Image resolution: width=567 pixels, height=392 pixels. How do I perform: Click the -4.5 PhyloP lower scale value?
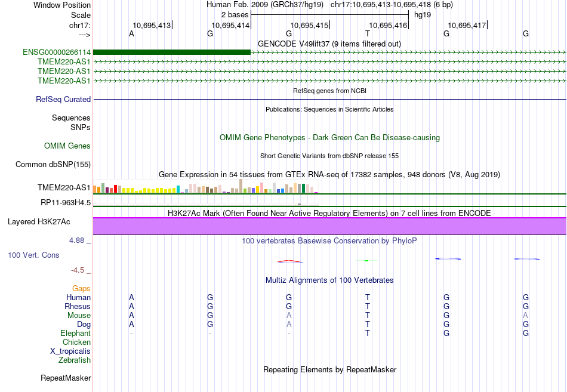point(78,270)
